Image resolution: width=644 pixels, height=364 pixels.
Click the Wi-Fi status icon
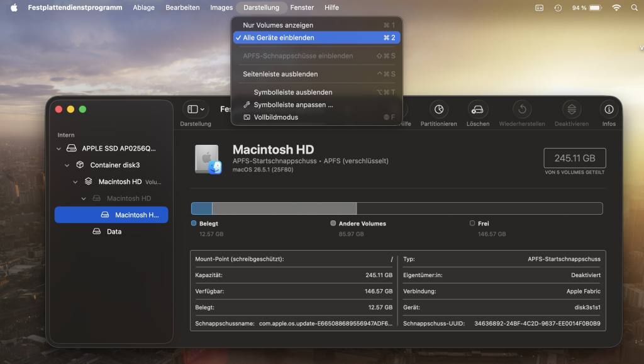tap(616, 8)
